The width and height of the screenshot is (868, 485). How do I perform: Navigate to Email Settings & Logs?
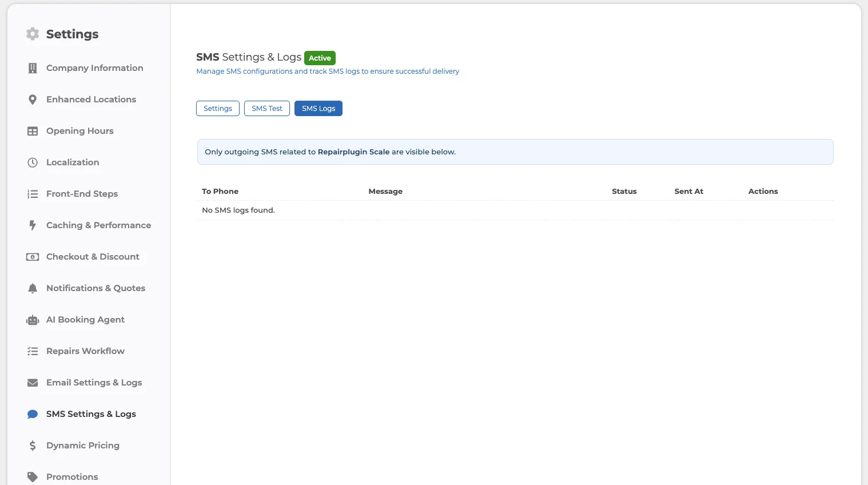click(x=94, y=383)
